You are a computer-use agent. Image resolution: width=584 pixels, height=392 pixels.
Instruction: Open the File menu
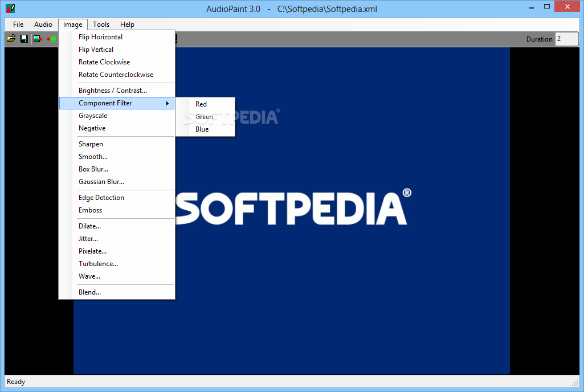(x=18, y=24)
